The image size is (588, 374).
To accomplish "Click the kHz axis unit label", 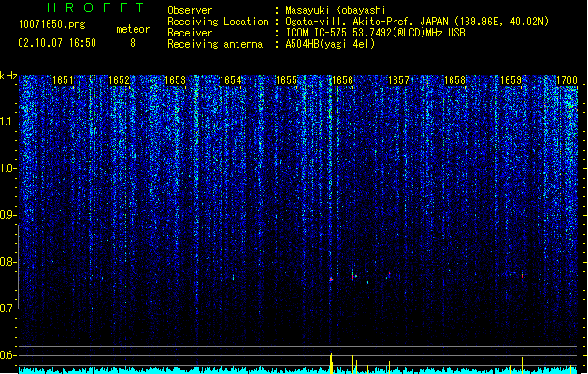I will 8,76.
